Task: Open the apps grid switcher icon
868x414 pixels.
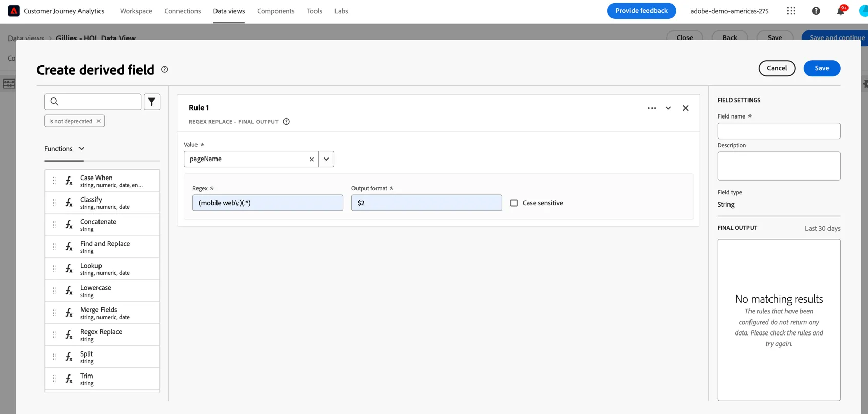Action: point(791,11)
